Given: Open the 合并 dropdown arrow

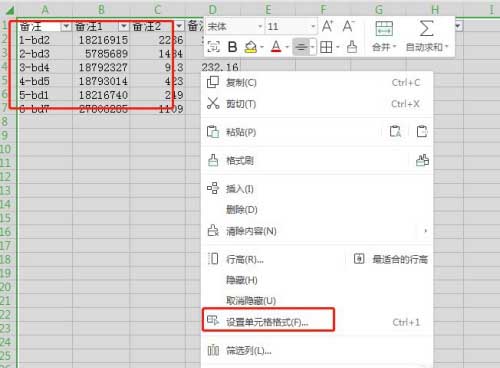Looking at the screenshot, I should pos(394,46).
